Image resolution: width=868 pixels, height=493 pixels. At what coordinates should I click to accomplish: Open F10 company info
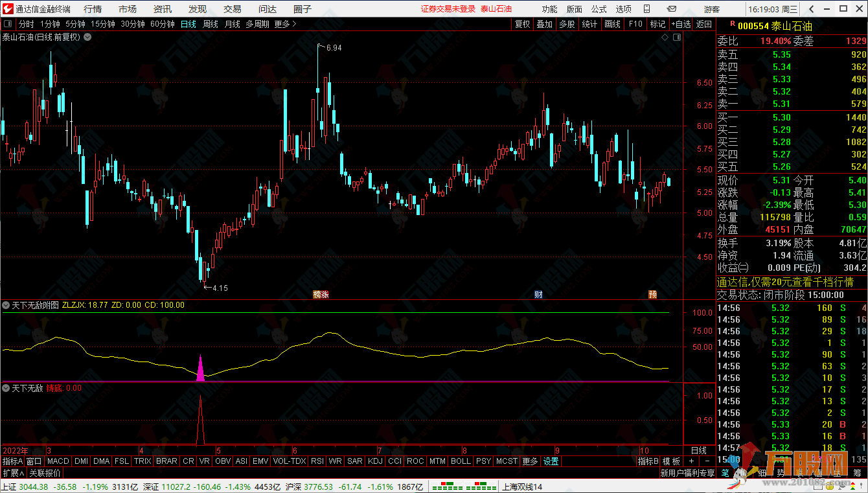tap(635, 24)
